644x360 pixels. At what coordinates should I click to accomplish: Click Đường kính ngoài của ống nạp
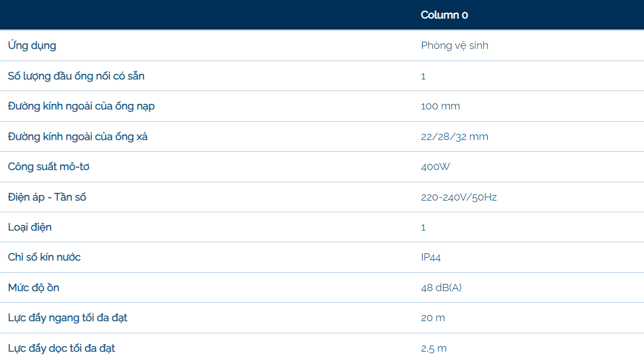click(x=81, y=106)
